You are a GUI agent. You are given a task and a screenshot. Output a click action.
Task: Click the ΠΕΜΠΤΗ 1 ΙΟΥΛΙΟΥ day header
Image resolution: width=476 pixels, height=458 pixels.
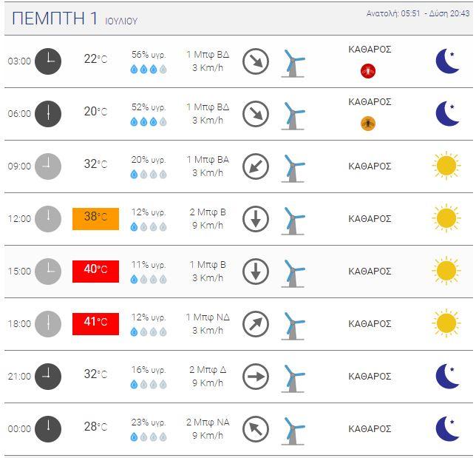(x=75, y=18)
